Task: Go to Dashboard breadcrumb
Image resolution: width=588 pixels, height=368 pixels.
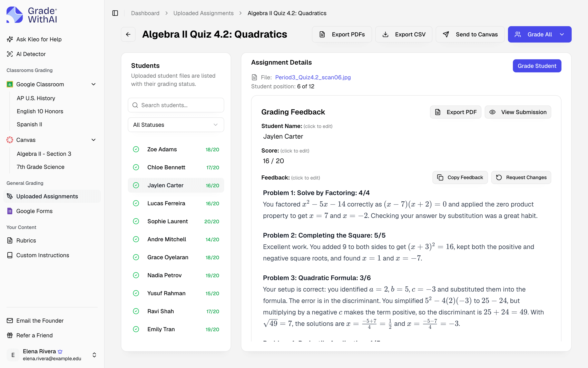Action: point(145,13)
